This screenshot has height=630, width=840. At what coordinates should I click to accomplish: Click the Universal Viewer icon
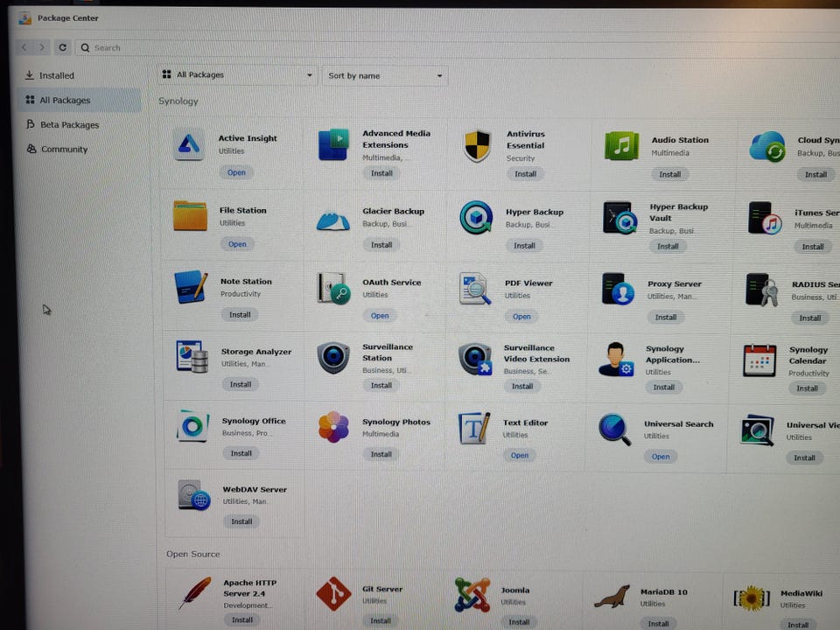(x=757, y=430)
